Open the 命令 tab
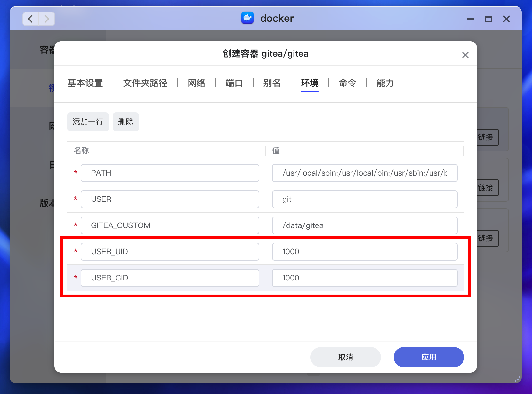The height and width of the screenshot is (394, 532). click(348, 83)
